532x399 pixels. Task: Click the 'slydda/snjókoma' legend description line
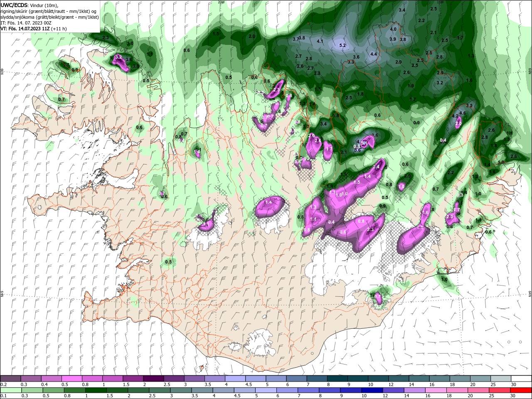coord(49,17)
